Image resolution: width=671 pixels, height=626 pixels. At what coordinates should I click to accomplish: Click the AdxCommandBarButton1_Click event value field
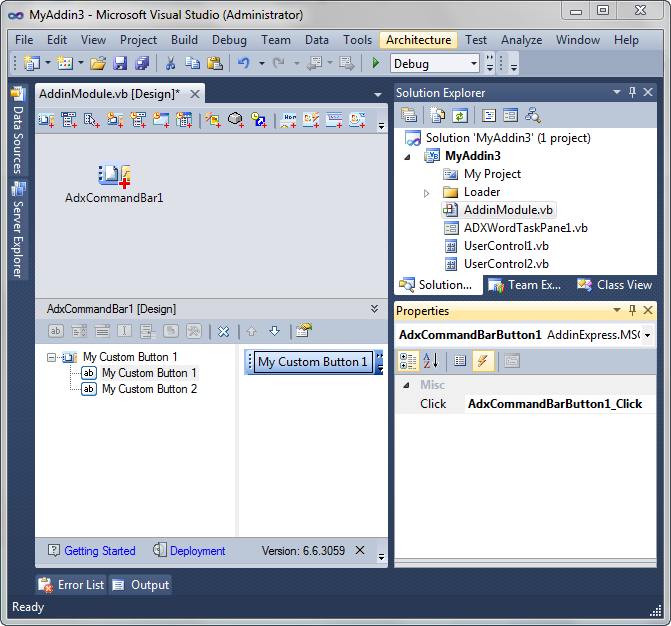pyautogui.click(x=560, y=404)
